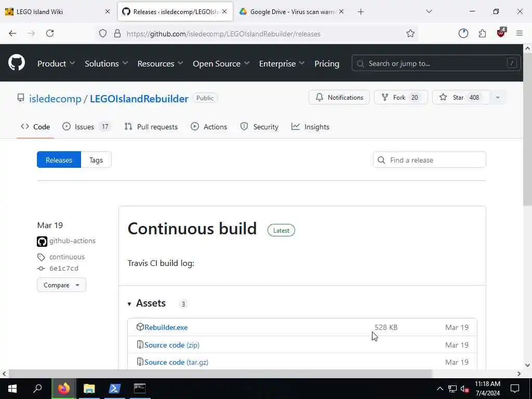Go back with browser back arrow
This screenshot has height=399, width=532.
pyautogui.click(x=12, y=33)
